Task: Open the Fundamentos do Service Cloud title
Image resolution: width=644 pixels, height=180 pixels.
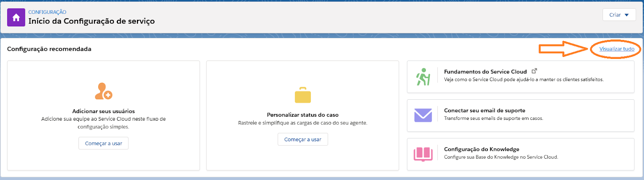Action: click(485, 71)
